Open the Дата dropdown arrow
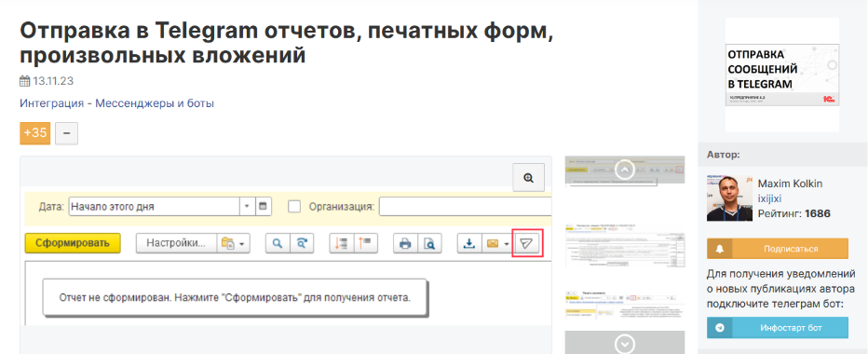This screenshot has width=868, height=354. pos(247,207)
